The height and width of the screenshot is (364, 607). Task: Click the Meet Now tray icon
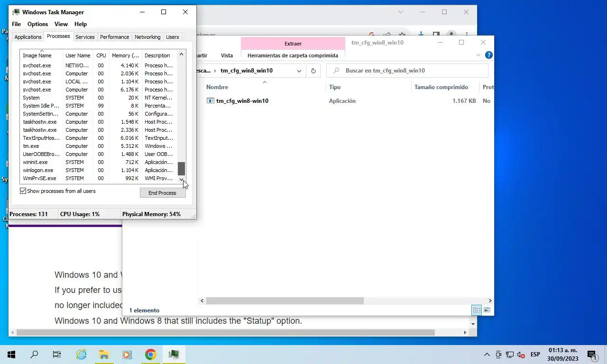[498, 355]
